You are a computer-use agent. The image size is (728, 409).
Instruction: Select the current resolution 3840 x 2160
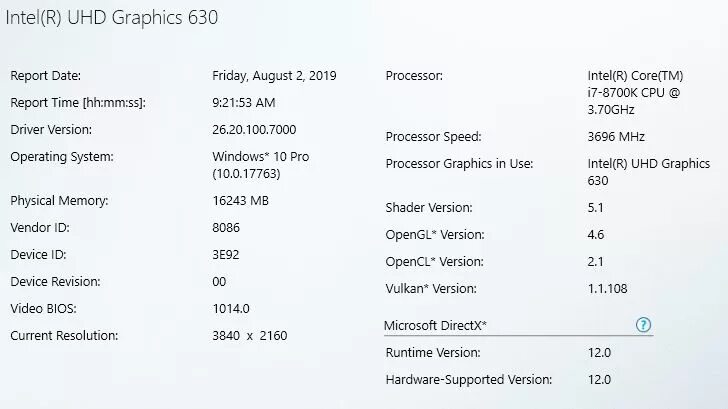coord(249,335)
